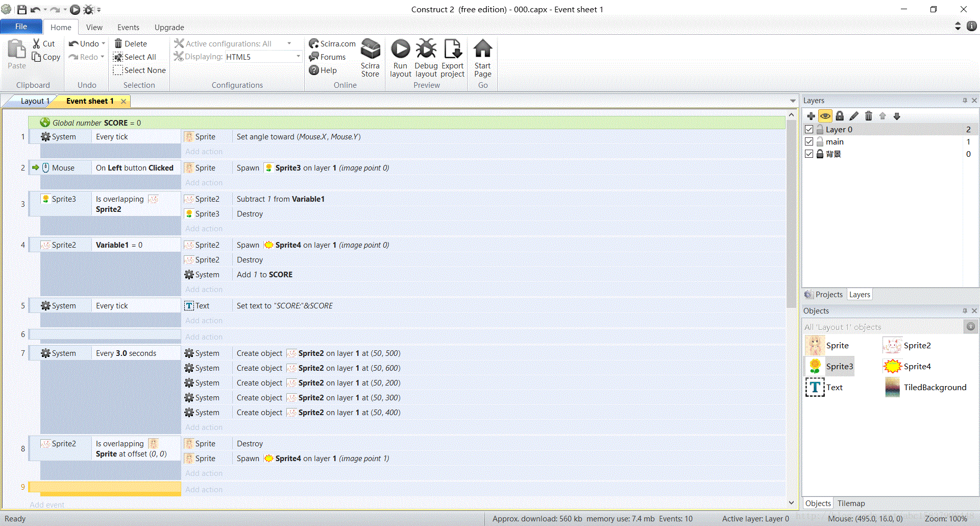The width and height of the screenshot is (980, 526).
Task: Copy the current selection
Action: pyautogui.click(x=46, y=57)
